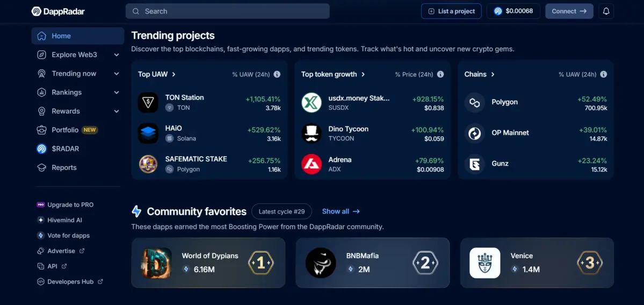Click the info icon beside Top UAW percentage
644x305 pixels.
tap(277, 74)
